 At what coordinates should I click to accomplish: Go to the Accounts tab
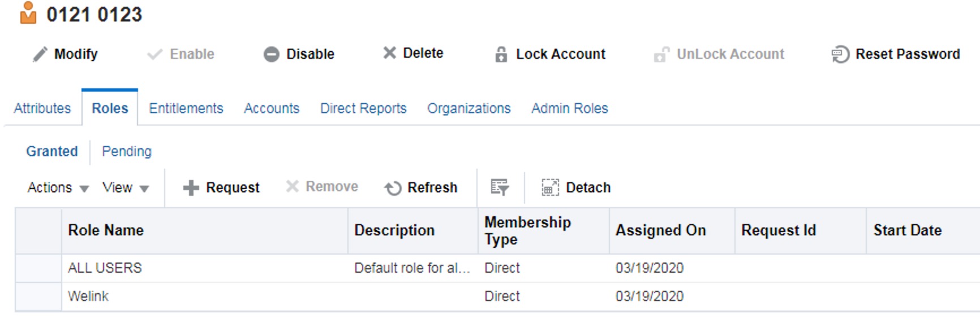pyautogui.click(x=272, y=108)
